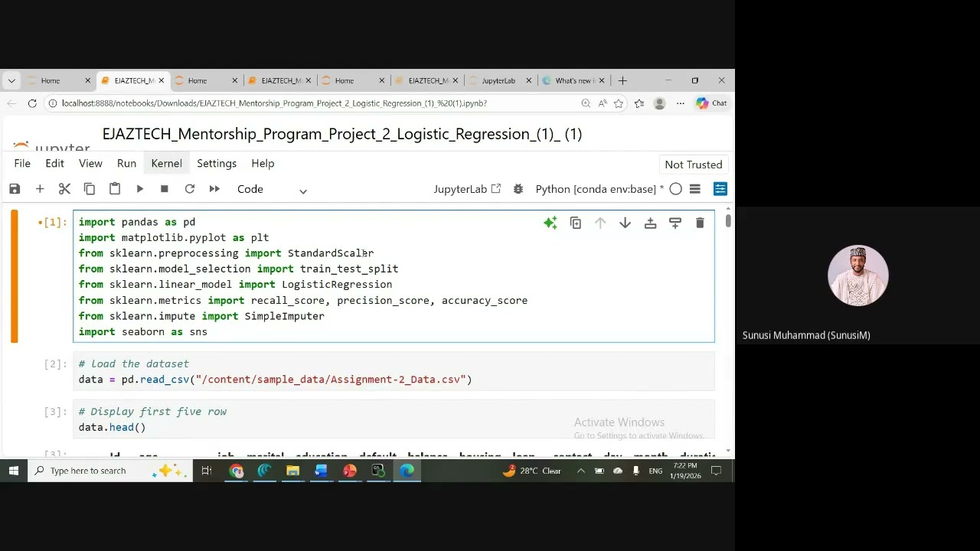Click the data.head() code cell [3]
Viewport: 980px width, 551px height.
(394, 419)
